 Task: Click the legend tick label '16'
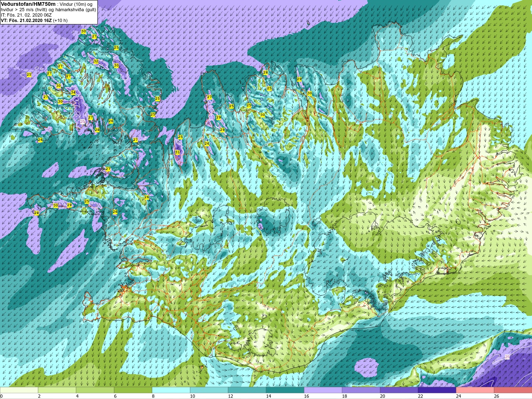click(x=306, y=397)
